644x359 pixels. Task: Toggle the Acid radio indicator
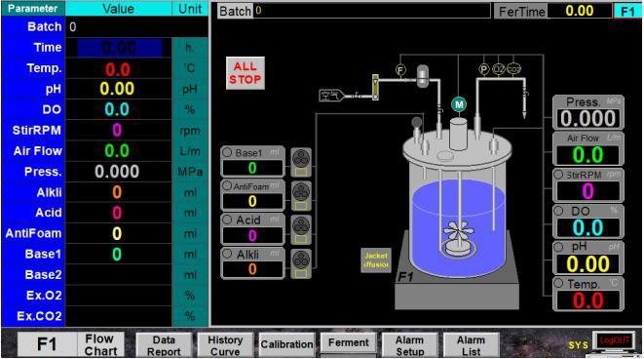(227, 220)
